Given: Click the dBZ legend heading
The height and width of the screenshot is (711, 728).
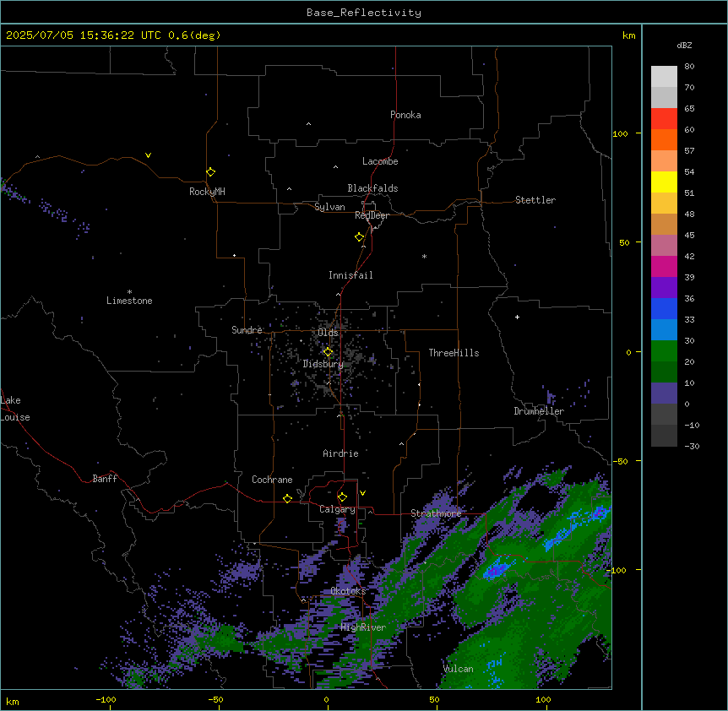Looking at the screenshot, I should tap(684, 46).
